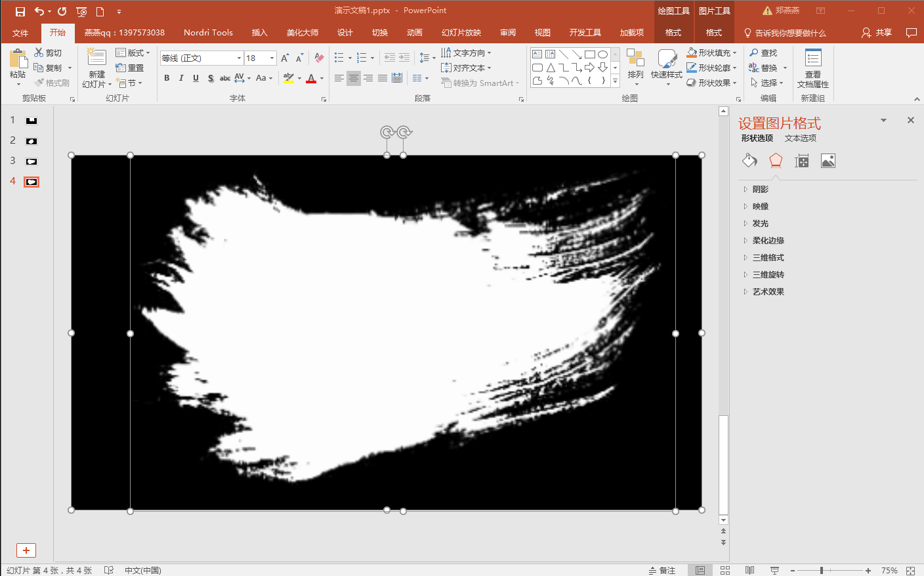Toggle bold formatting on selected text
This screenshot has height=576, width=924.
pos(166,78)
